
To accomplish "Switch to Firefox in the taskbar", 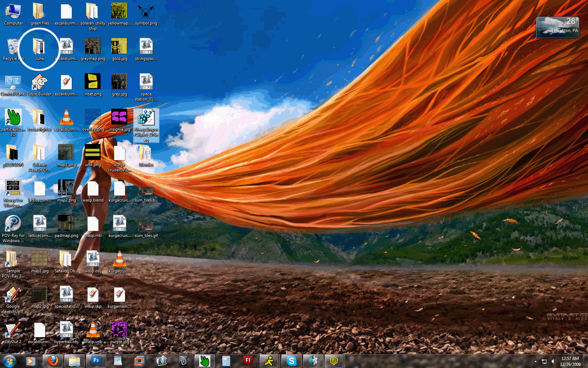I will pos(53,361).
